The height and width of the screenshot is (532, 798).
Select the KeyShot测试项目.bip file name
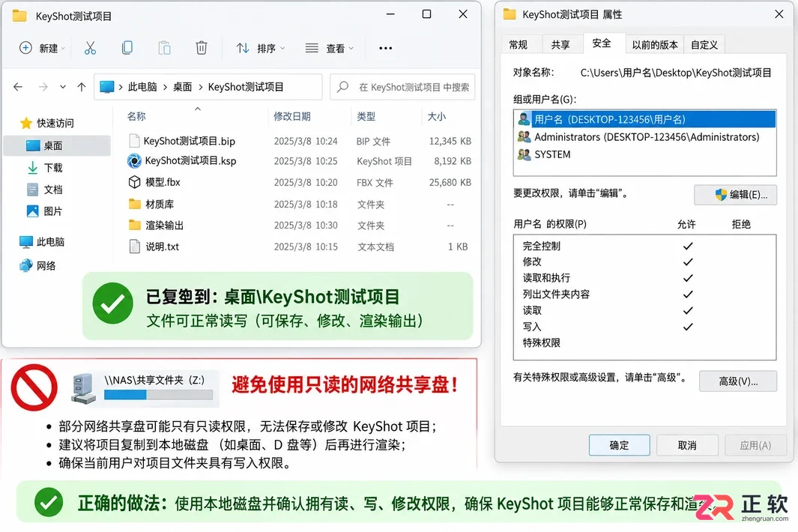190,141
